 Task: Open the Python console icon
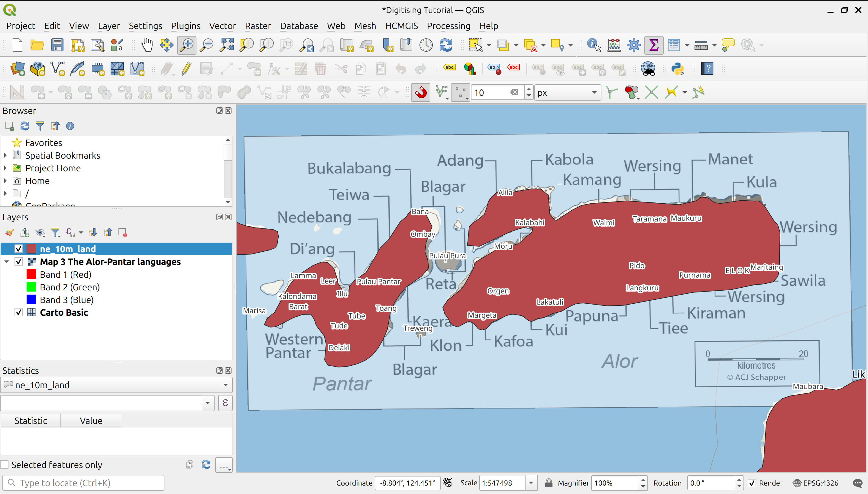[x=677, y=69]
